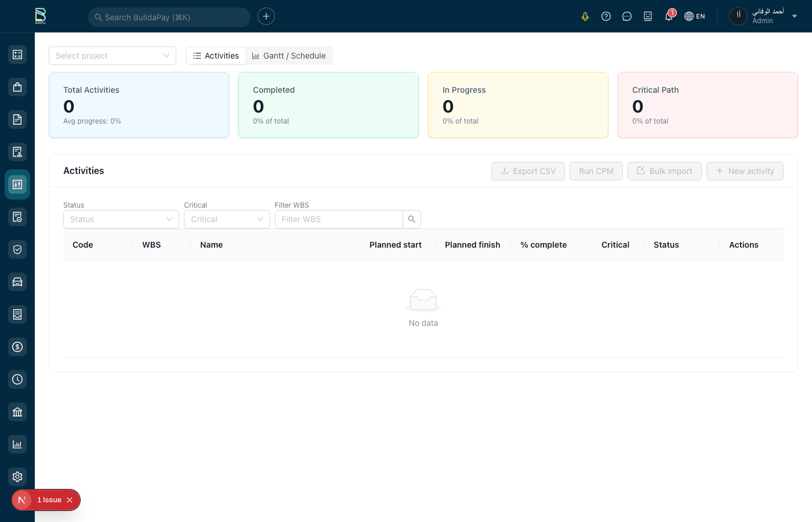
Task: Click into the Filter WBS text field
Action: coord(339,219)
